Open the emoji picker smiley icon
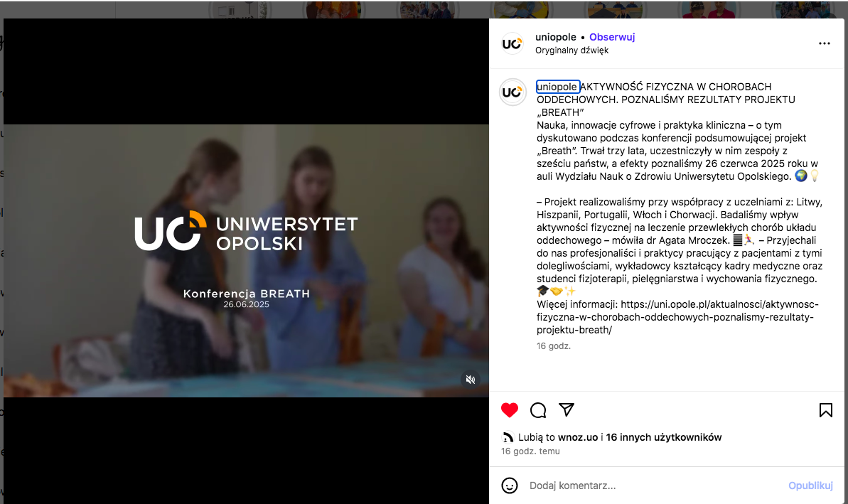Screen dimensions: 848x504 (510, 486)
